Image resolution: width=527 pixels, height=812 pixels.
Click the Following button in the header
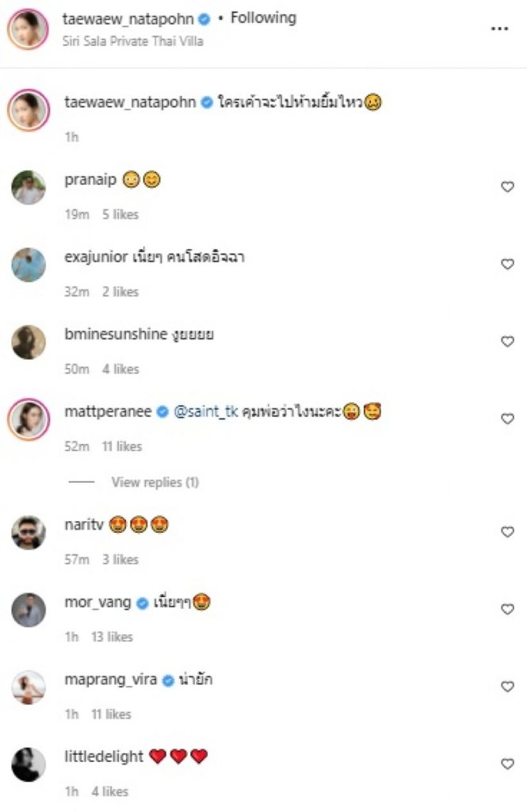coord(263,17)
